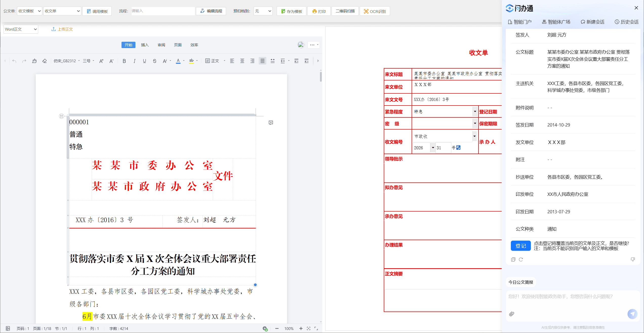Toggle underline formatting
Screen dimensions: 644x333
(144, 61)
